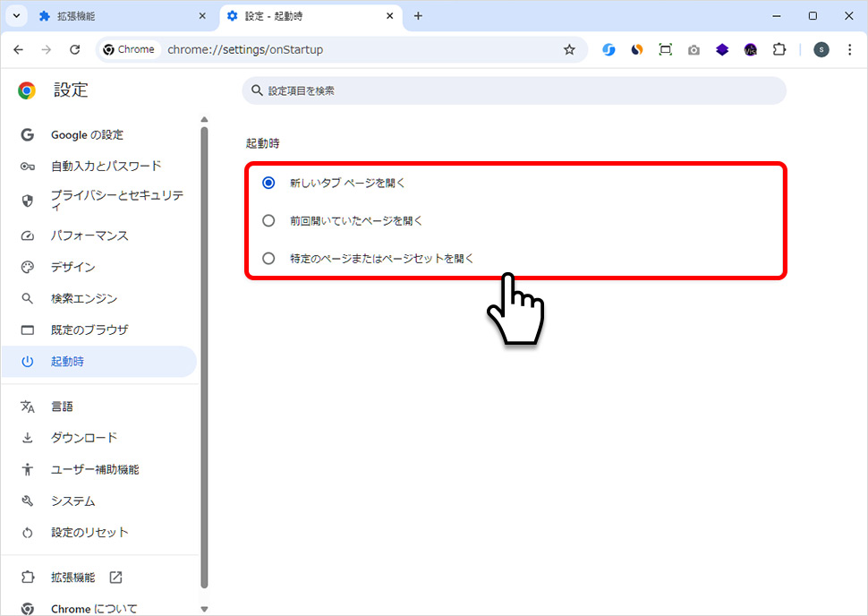Select 特定のページまたはページセットを開く option
Image resolution: width=868 pixels, height=616 pixels.
point(268,258)
